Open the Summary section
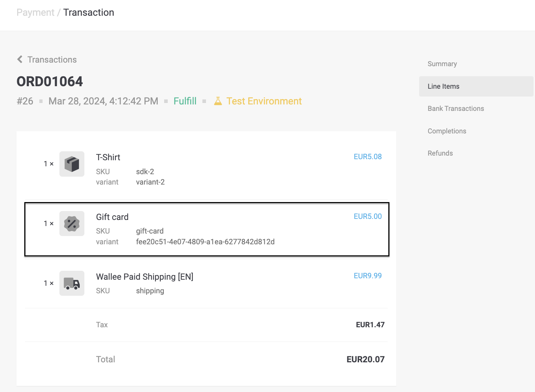535x392 pixels. [x=442, y=64]
